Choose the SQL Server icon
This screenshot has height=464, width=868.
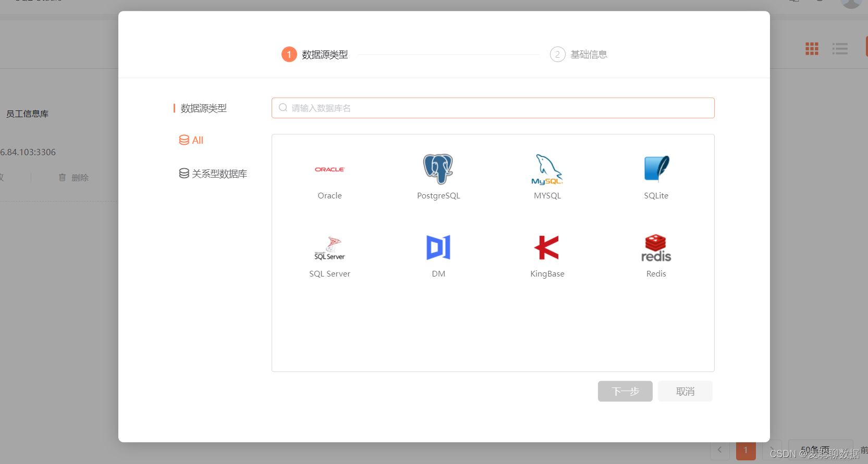(329, 248)
